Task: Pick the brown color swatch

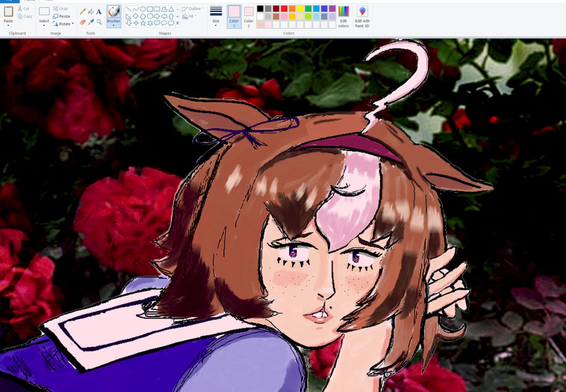Action: tap(276, 16)
